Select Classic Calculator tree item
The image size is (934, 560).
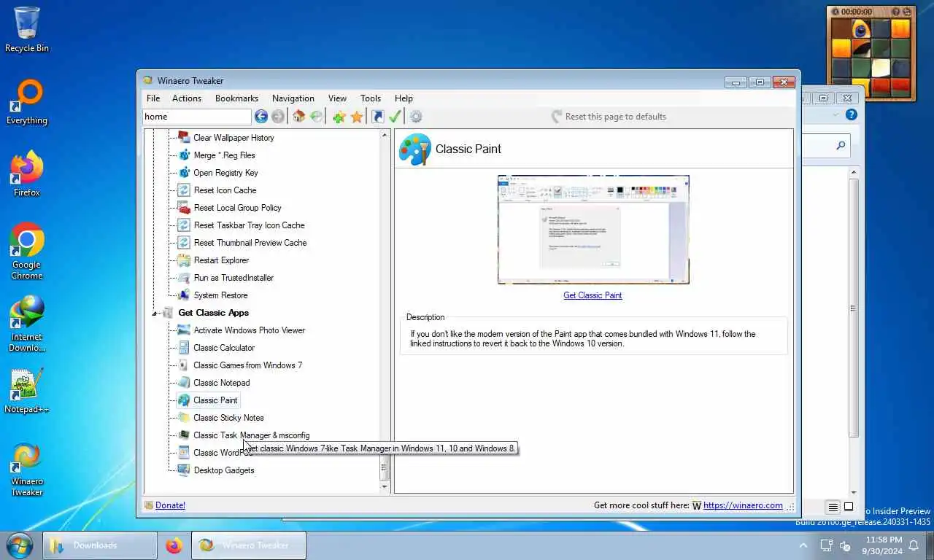(224, 348)
